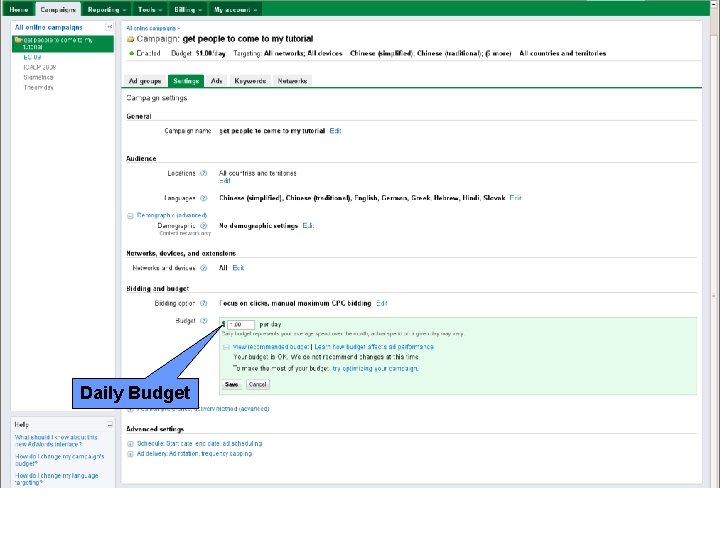
Task: Save the budget change
Action: coord(231,384)
